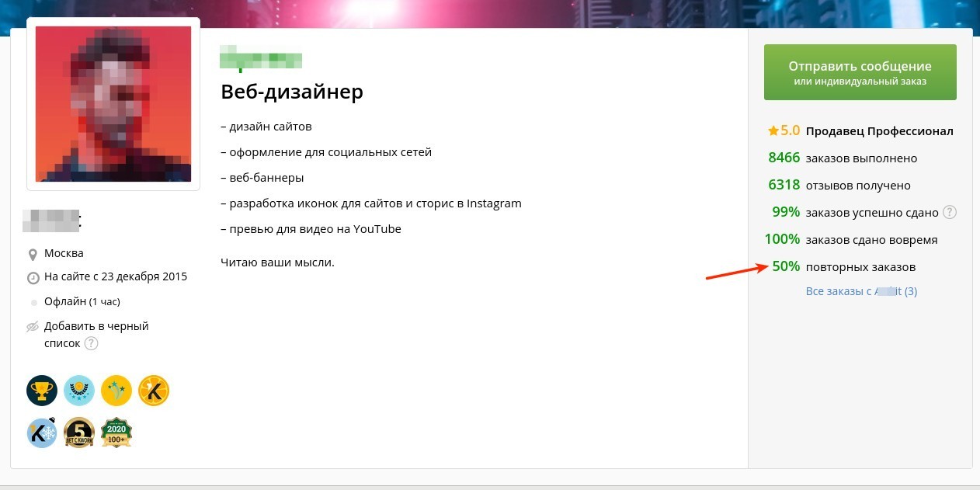The width and height of the screenshot is (980, 490).
Task: Open the snowflake Christmas ornament badge
Action: coord(42,433)
